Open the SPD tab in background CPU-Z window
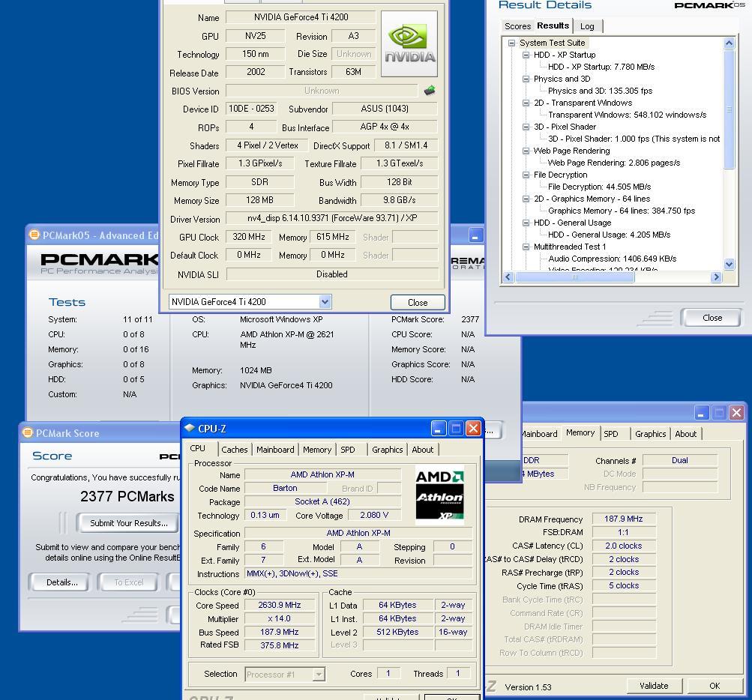The width and height of the screenshot is (752, 700). 611,434
